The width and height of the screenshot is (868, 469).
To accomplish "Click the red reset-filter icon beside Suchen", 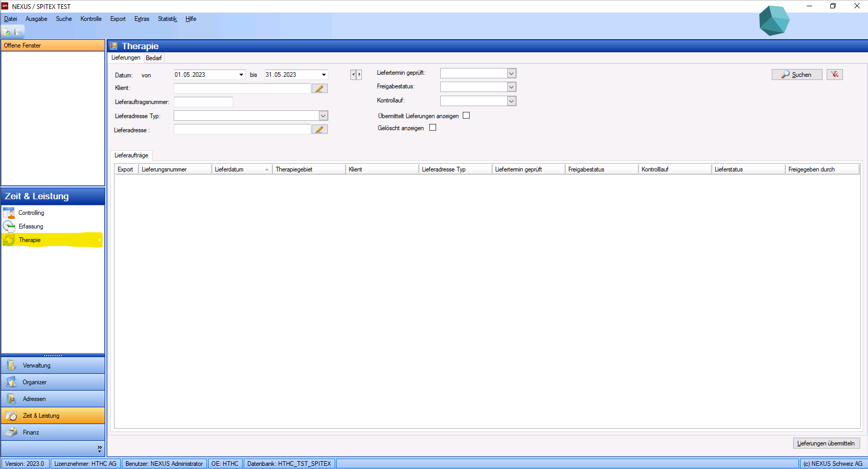I will click(835, 74).
